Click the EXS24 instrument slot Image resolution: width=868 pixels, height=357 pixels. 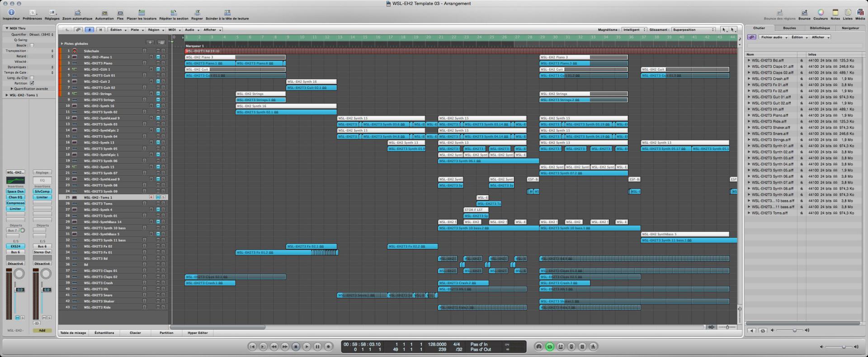[x=15, y=247]
